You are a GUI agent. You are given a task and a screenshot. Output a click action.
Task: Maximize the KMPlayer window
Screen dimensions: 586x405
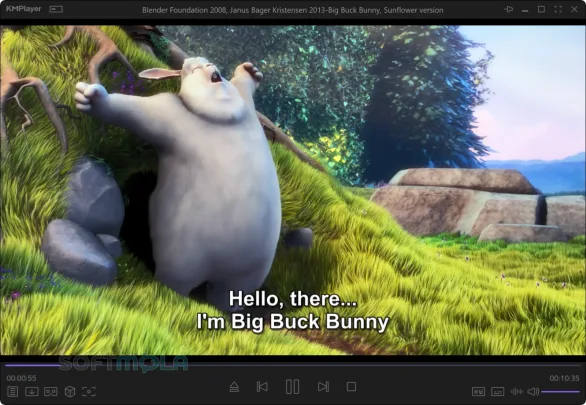(x=541, y=9)
